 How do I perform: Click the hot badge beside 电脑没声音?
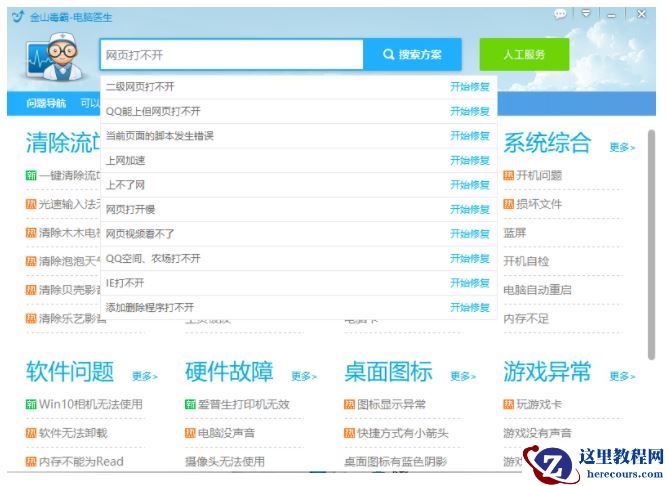[190, 433]
